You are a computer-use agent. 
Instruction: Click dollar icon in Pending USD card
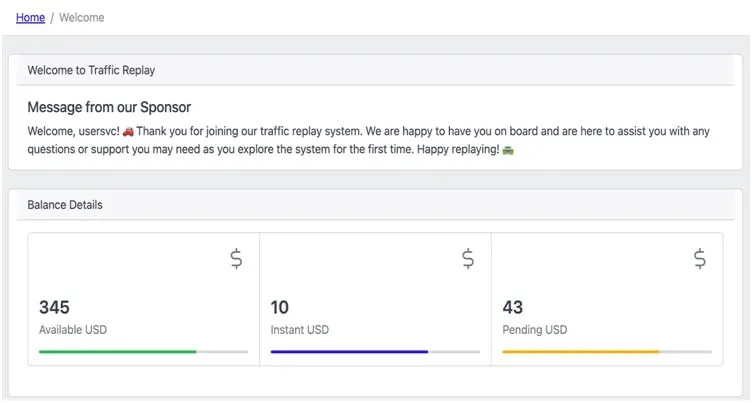coord(700,259)
